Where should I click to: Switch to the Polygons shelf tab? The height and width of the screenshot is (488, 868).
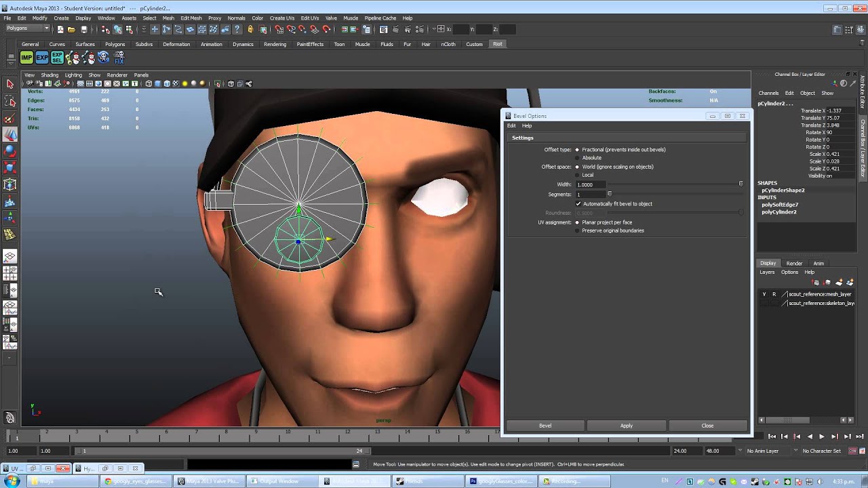coord(115,44)
